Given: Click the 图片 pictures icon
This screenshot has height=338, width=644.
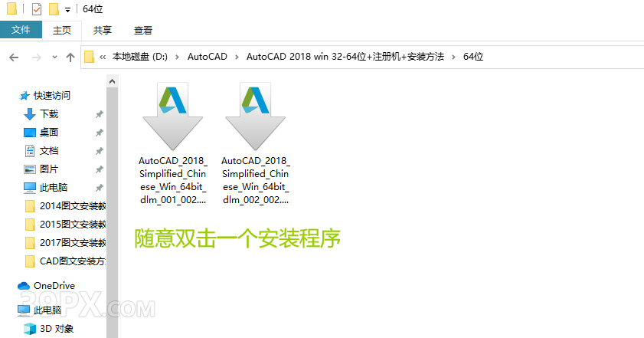Looking at the screenshot, I should coord(30,169).
